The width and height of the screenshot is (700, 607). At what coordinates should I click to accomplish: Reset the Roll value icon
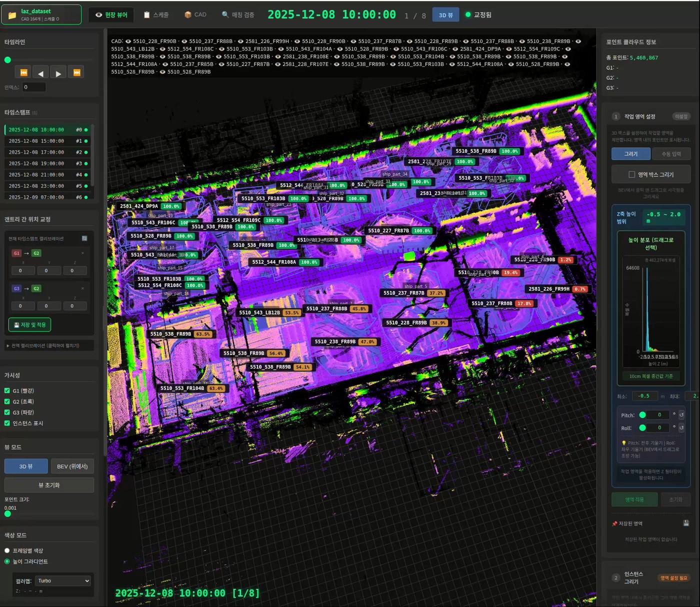click(x=681, y=427)
